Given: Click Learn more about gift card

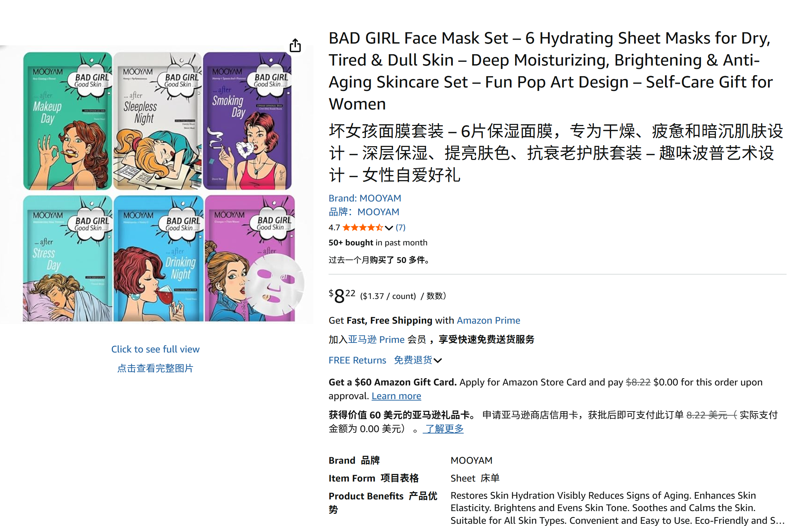Looking at the screenshot, I should coord(396,396).
